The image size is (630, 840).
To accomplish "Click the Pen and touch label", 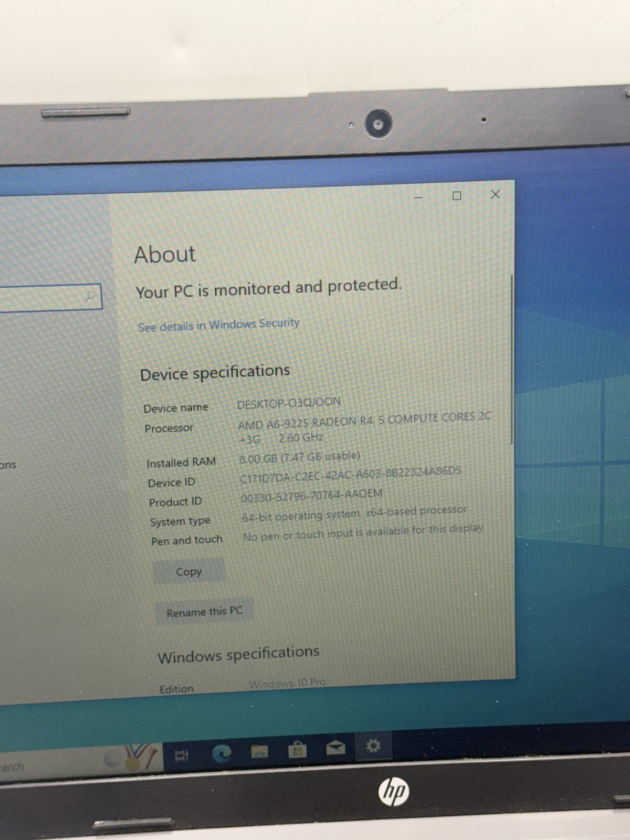I will [x=187, y=540].
